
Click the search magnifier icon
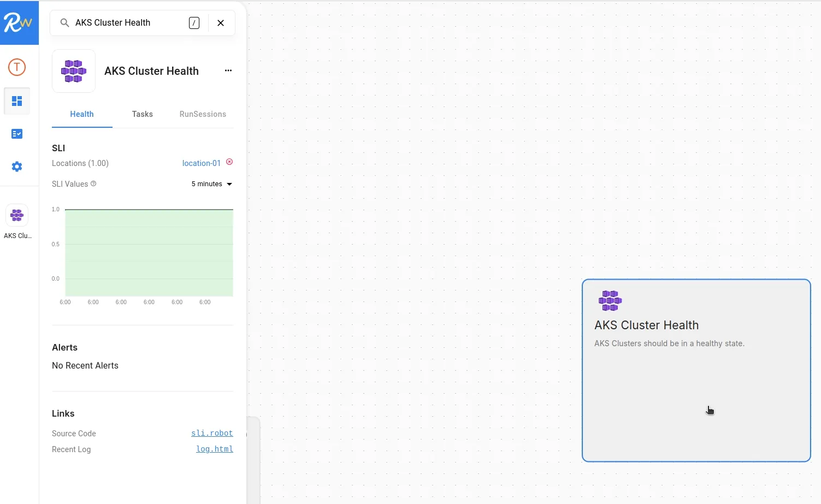click(64, 22)
